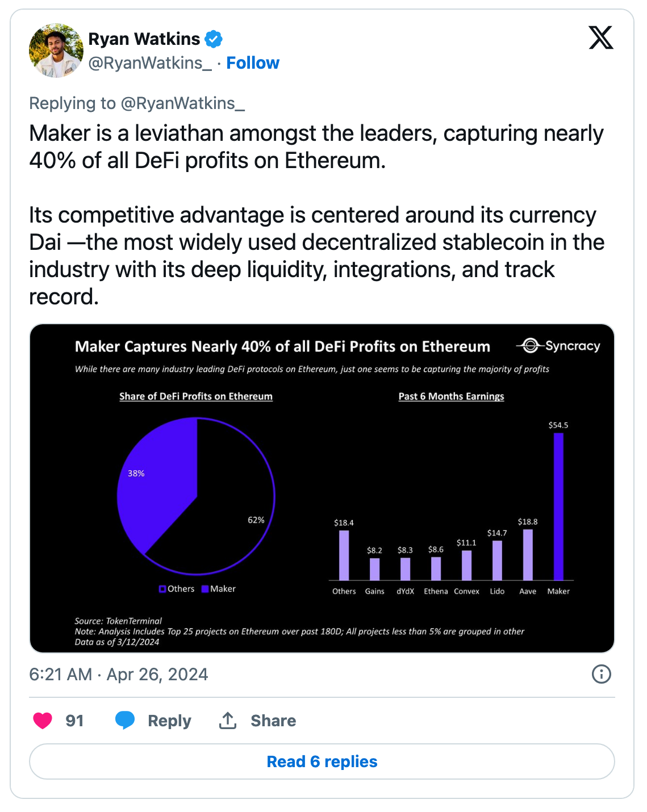Select the Share menu item

pos(273,721)
